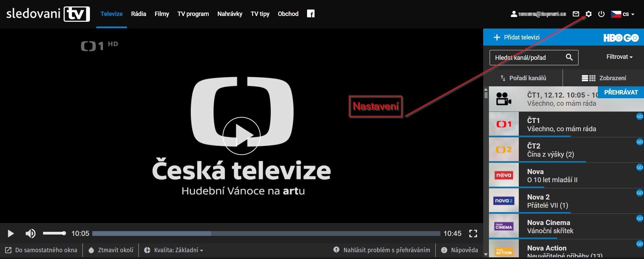Click the user account icon
This screenshot has width=644, height=259.
coord(514,14)
